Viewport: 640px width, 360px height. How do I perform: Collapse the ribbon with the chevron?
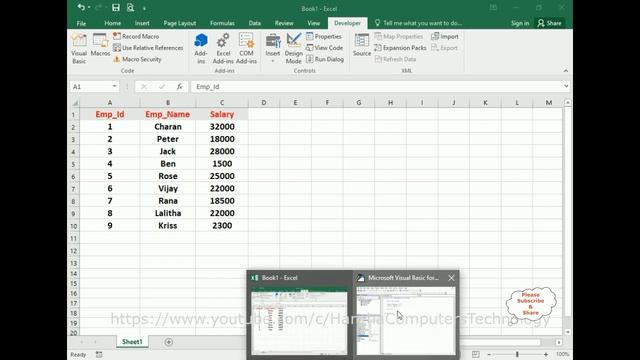(x=566, y=71)
